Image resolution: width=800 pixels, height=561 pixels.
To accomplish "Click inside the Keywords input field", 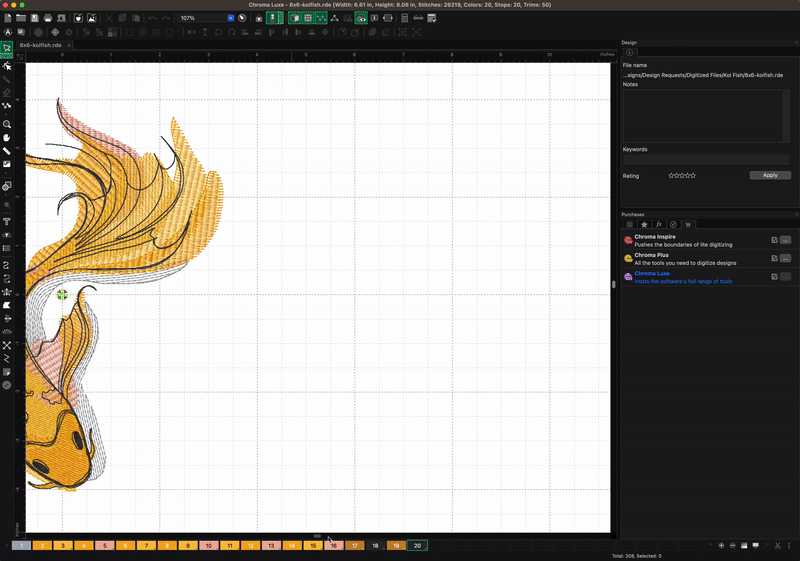I will click(x=705, y=160).
